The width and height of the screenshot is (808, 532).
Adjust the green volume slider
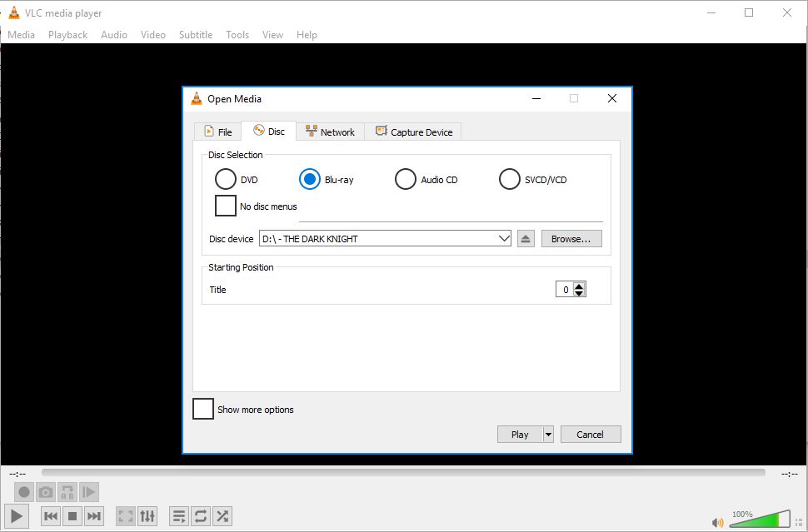click(761, 519)
